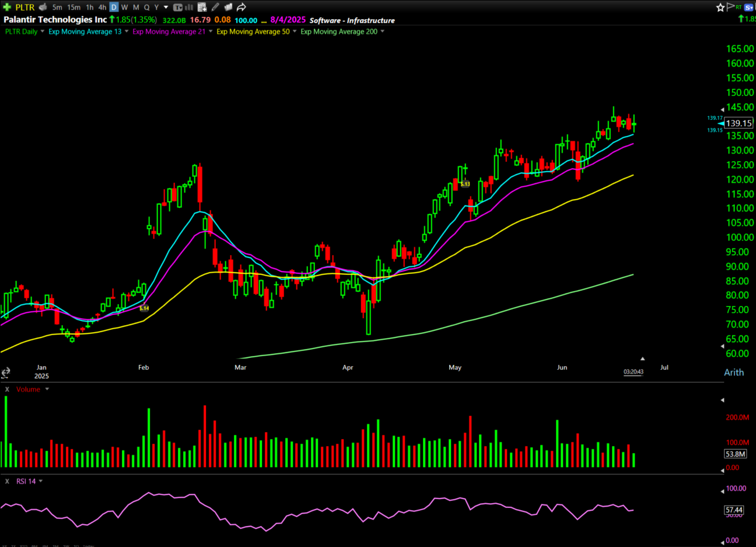Close the Volume pane with X
Screen dimensions: 756x547
pos(7,389)
